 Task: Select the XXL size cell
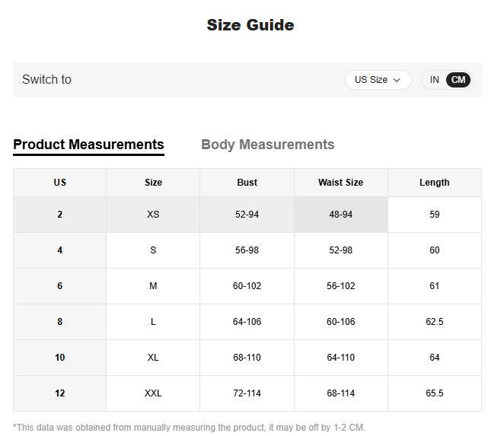[153, 393]
